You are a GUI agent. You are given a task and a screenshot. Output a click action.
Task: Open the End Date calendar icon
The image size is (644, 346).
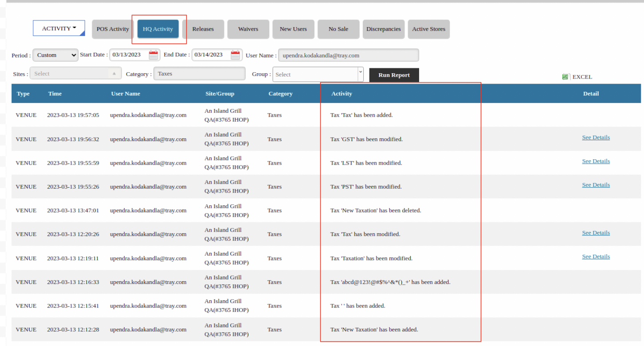click(x=236, y=55)
